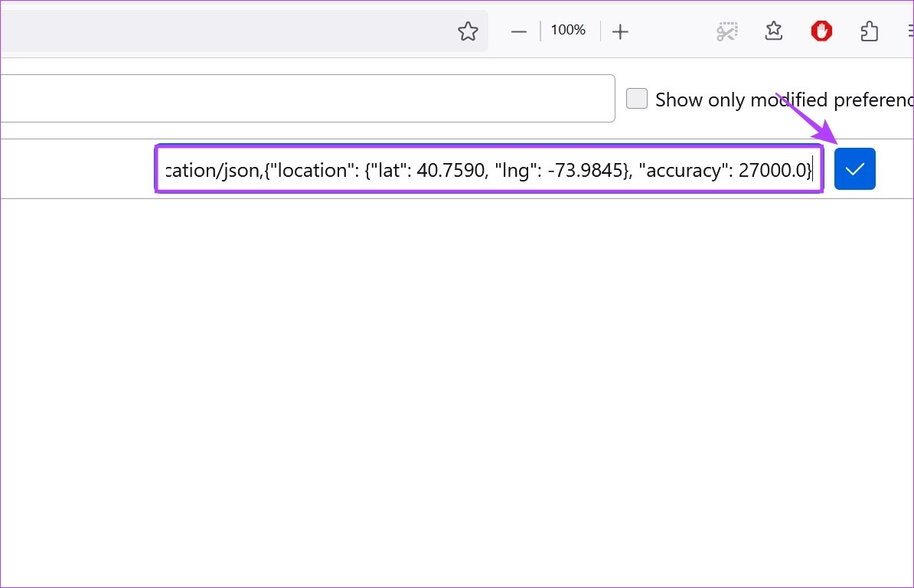This screenshot has width=914, height=588.
Task: Zoom in the page with the plus icon
Action: coord(620,31)
